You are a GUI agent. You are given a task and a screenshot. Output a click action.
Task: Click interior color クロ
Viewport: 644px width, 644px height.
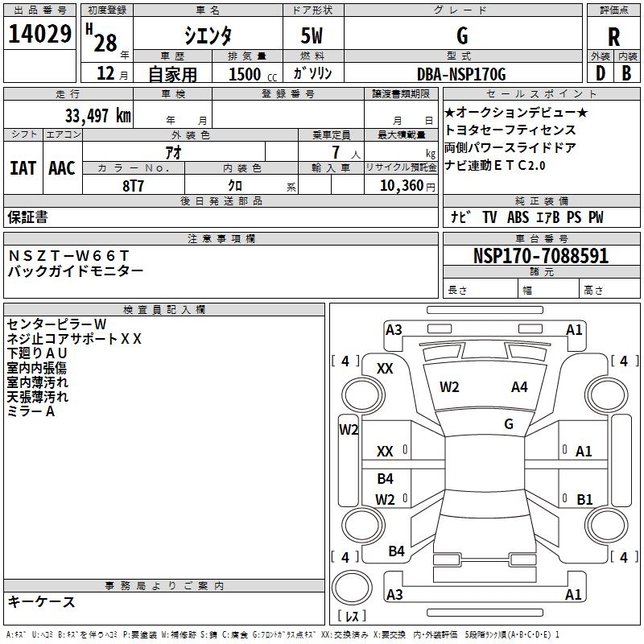[x=235, y=186]
